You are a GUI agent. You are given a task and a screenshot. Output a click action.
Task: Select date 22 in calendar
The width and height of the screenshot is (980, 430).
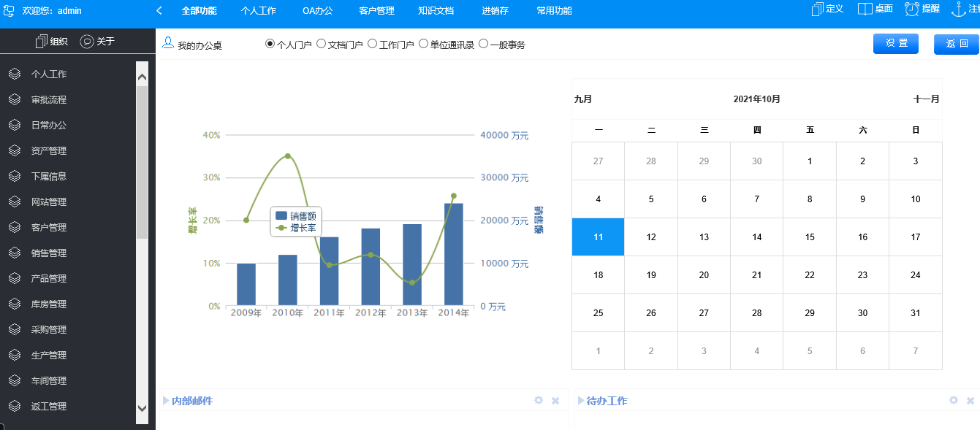pyautogui.click(x=810, y=274)
